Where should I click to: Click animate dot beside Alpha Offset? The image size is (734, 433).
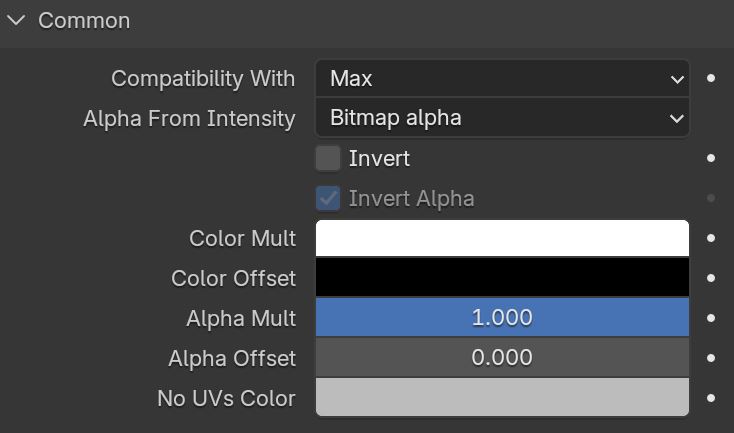[x=711, y=358]
